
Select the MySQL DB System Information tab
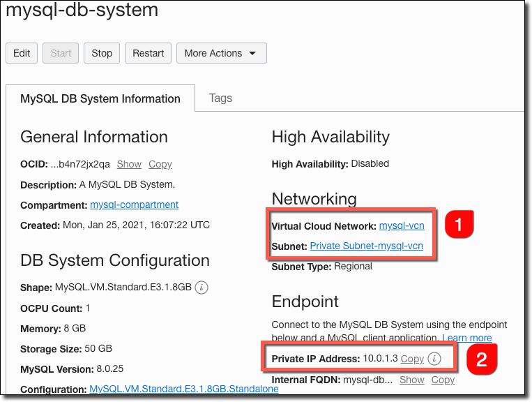pos(100,99)
